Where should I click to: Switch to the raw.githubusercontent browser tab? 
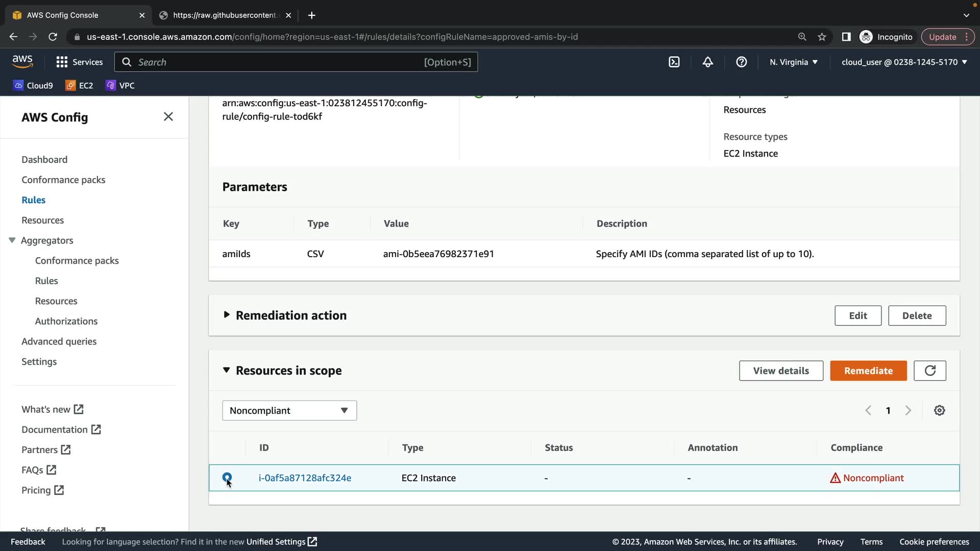[225, 15]
